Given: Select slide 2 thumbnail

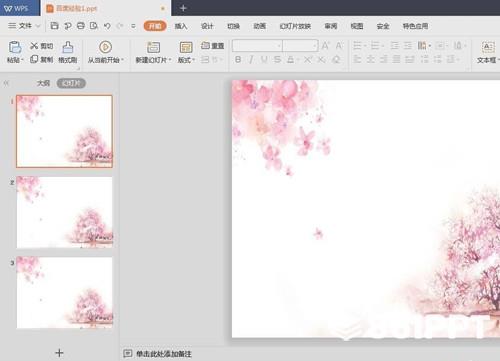Looking at the screenshot, I should 64,212.
